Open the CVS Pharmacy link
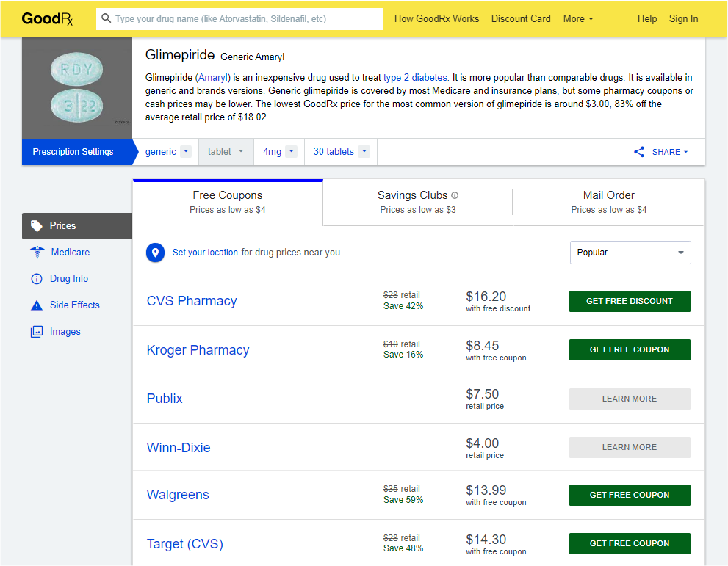The width and height of the screenshot is (728, 566). [x=192, y=301]
